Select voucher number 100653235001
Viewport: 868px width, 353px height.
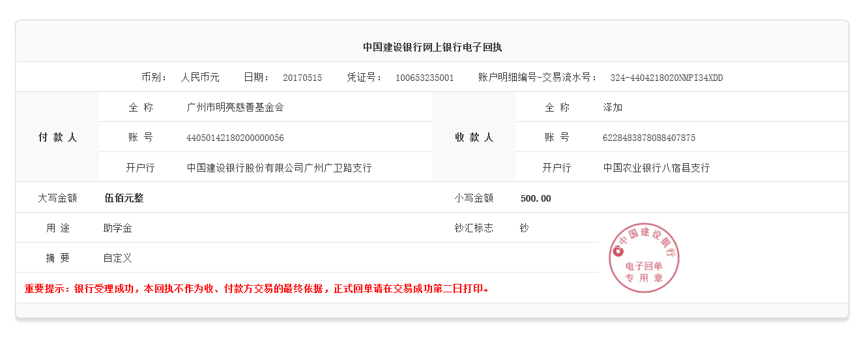[x=425, y=78]
